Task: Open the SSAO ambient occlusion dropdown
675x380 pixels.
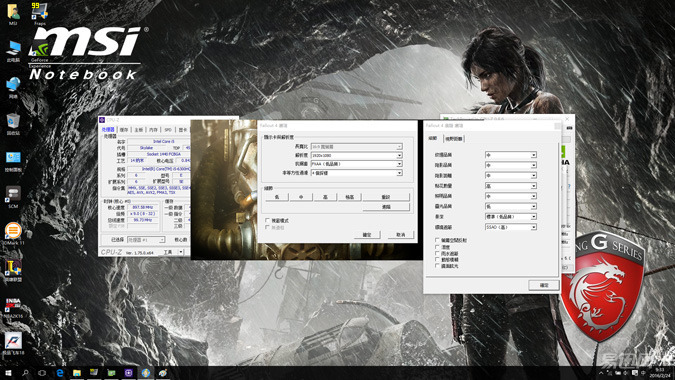Action: 511,227
